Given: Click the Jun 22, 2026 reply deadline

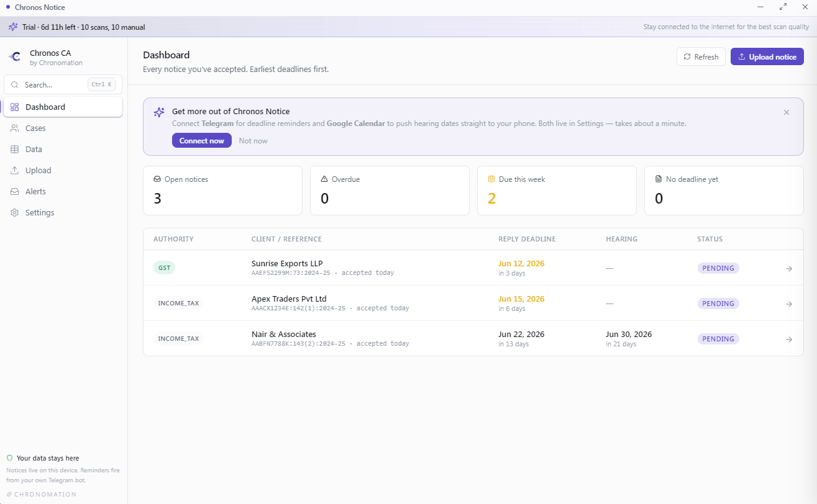Looking at the screenshot, I should point(521,334).
